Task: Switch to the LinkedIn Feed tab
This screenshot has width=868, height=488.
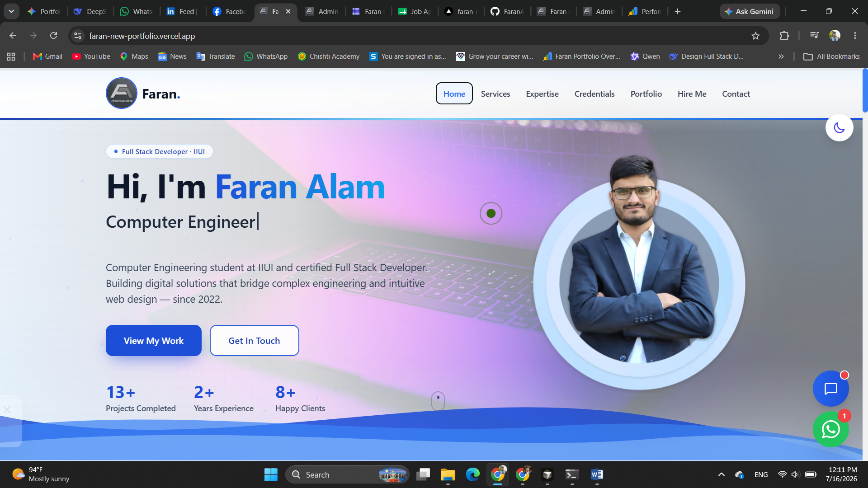Action: (x=182, y=11)
